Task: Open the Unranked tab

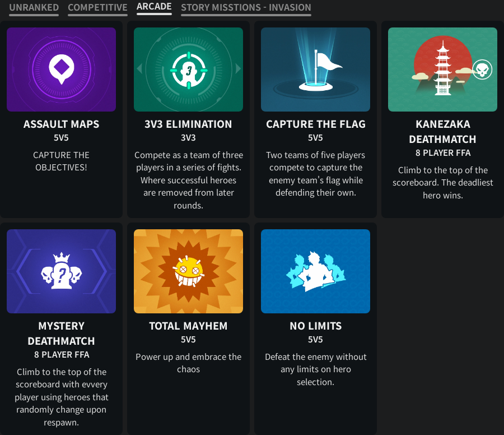Action: click(34, 7)
